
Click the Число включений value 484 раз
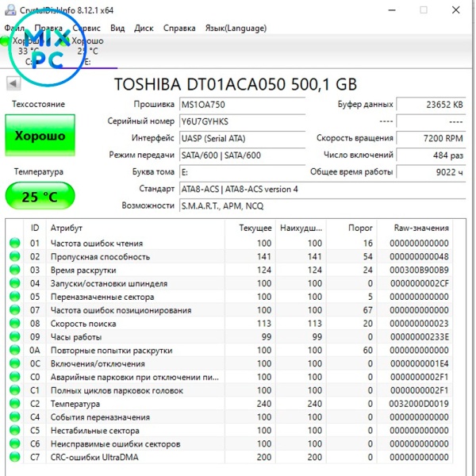[x=431, y=155]
